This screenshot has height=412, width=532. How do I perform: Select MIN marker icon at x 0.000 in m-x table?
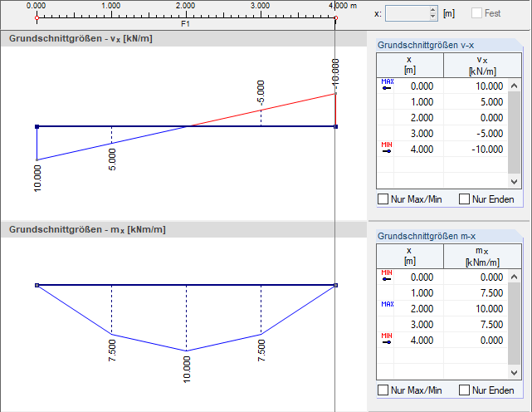[x=387, y=276]
